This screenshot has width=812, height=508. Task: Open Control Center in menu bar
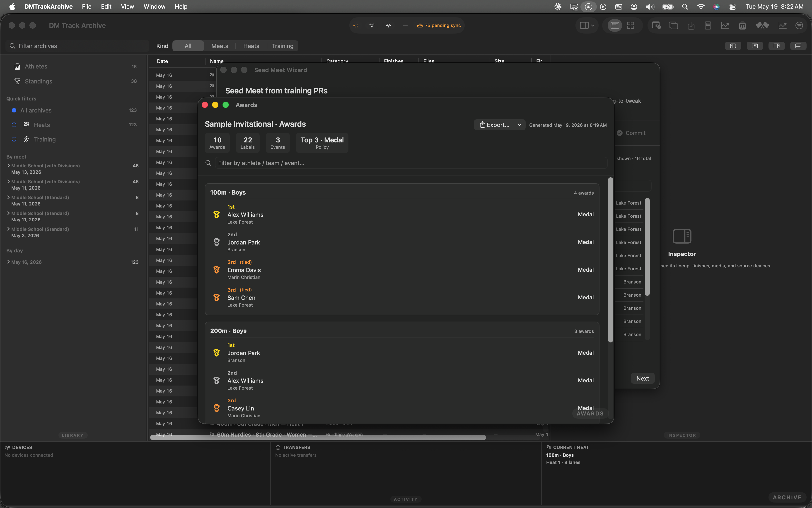(x=732, y=7)
